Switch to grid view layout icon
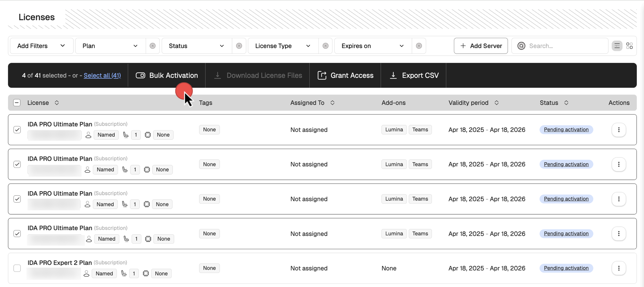This screenshot has height=287, width=644. pyautogui.click(x=630, y=46)
